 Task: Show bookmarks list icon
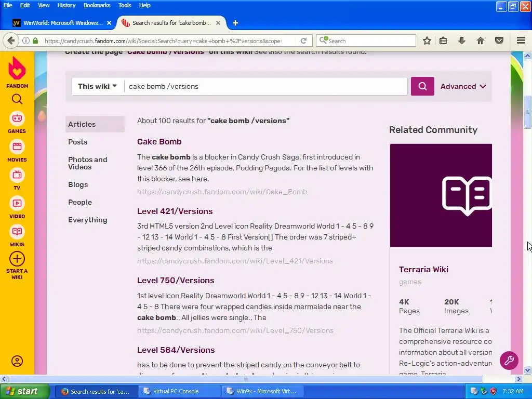pyautogui.click(x=443, y=41)
